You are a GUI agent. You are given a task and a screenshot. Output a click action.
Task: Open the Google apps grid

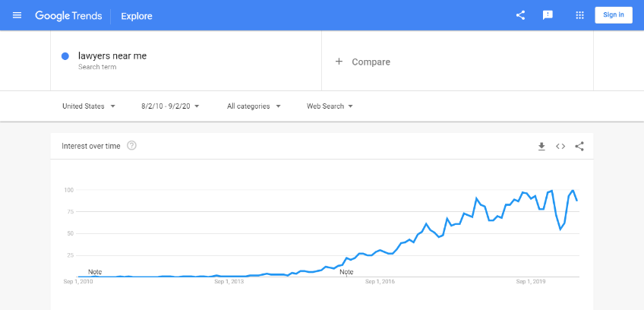(579, 15)
